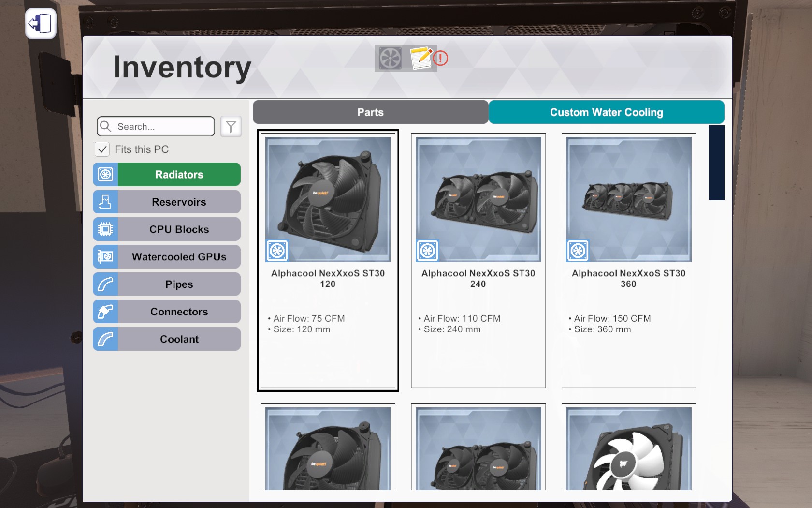Click the "Air Flow: 150 CFM" spec
The height and width of the screenshot is (508, 812).
pyautogui.click(x=612, y=318)
